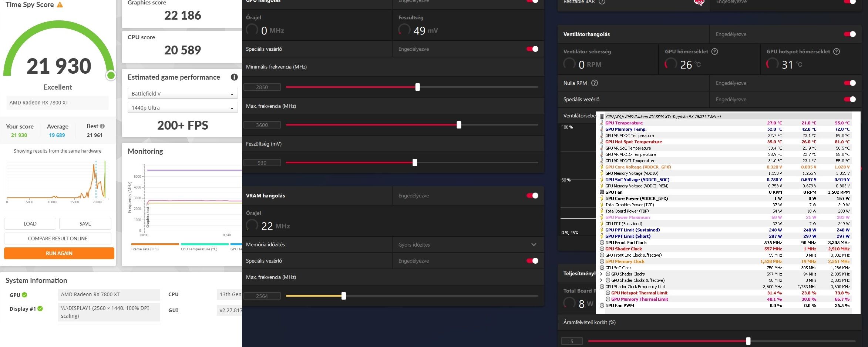Toggle the VRAM hangolás switch
This screenshot has width=868, height=347.
pyautogui.click(x=532, y=196)
